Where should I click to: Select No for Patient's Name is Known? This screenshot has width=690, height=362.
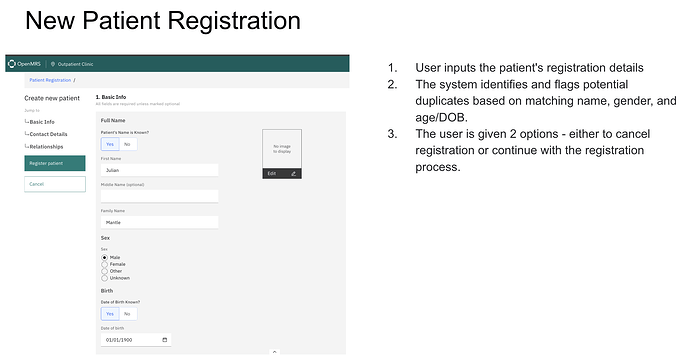128,144
